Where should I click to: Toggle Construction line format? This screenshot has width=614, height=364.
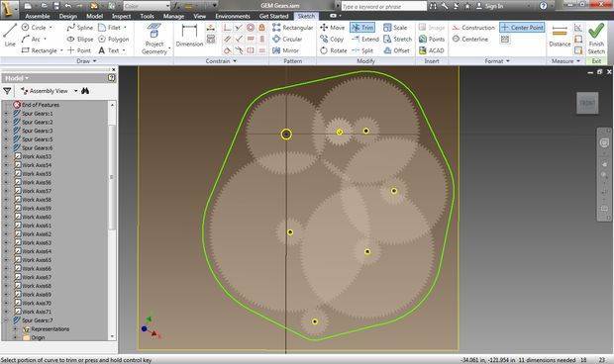tap(473, 28)
